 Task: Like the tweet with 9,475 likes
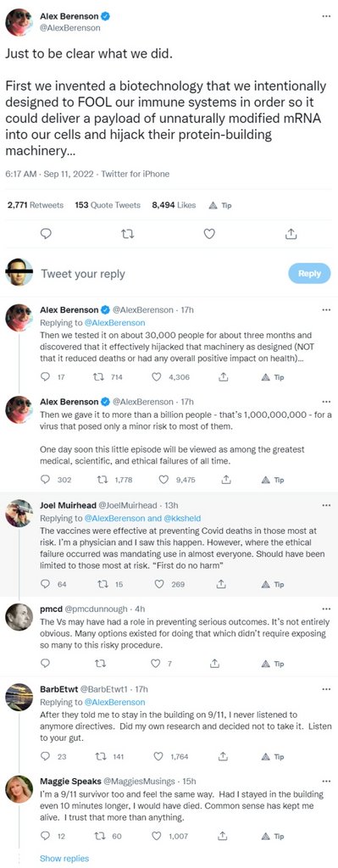[x=163, y=480]
